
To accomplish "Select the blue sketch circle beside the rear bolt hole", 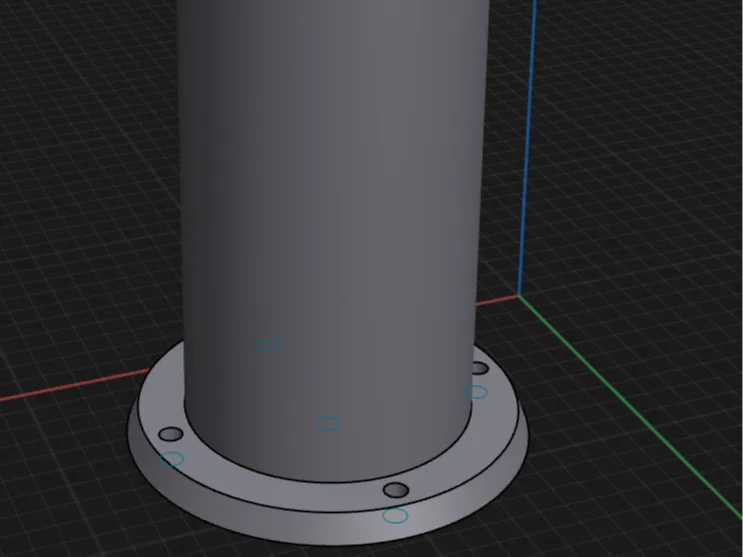I will point(476,392).
